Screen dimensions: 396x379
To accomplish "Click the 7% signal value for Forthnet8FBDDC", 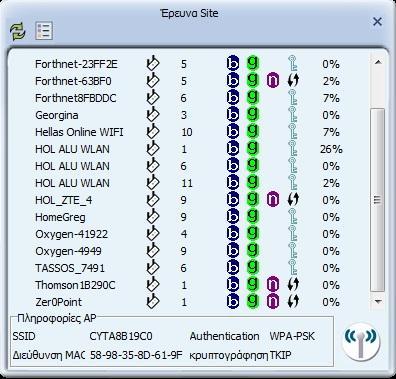I will tap(331, 98).
